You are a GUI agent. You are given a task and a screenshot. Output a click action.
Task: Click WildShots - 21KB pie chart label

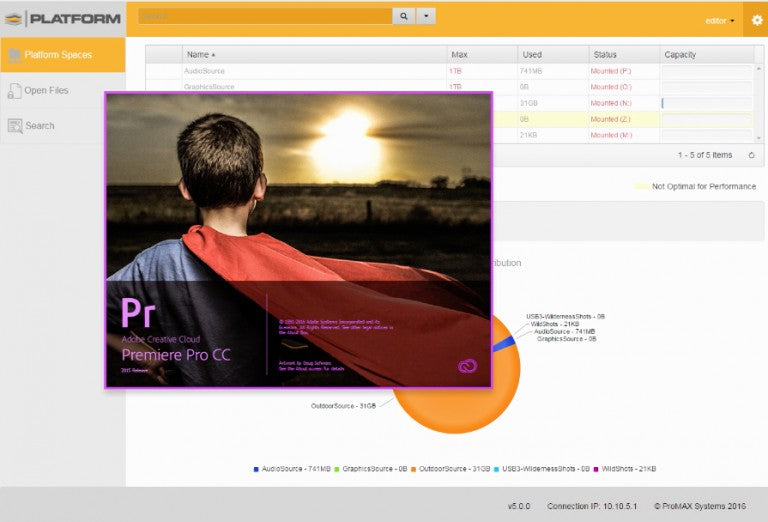point(554,324)
